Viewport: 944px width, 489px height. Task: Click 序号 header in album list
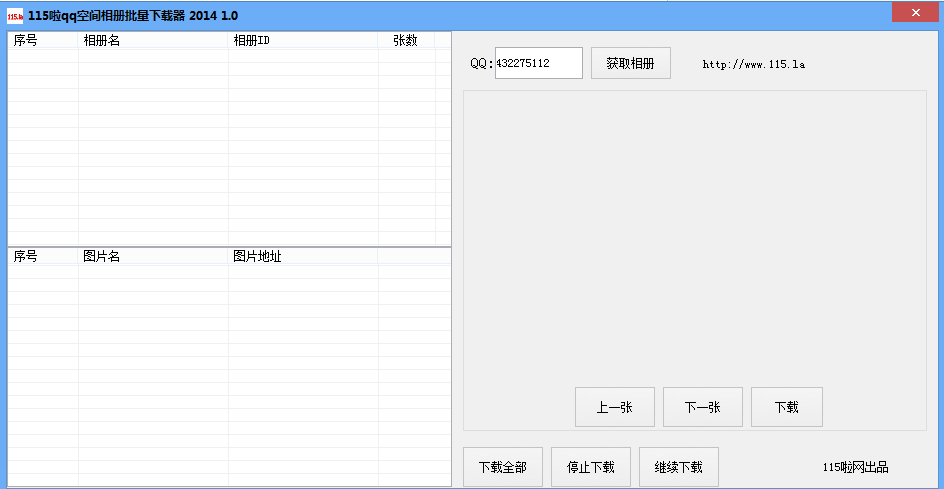coord(43,40)
